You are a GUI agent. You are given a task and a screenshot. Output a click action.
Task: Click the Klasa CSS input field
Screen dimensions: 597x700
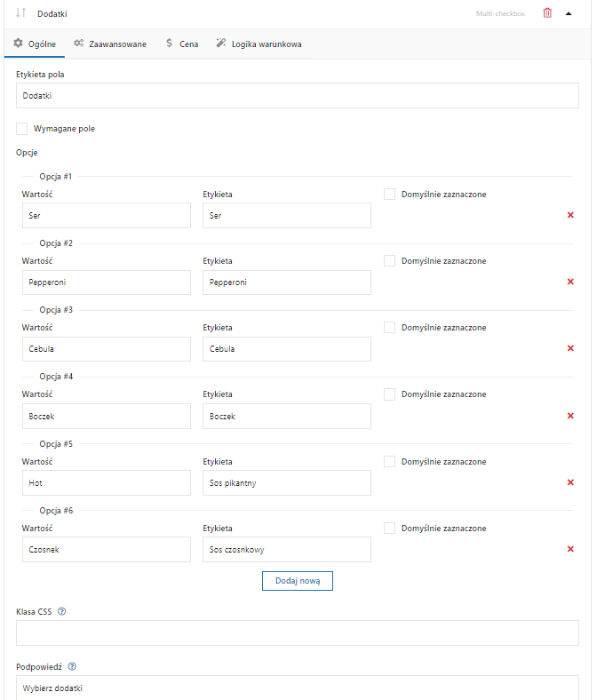click(x=298, y=632)
